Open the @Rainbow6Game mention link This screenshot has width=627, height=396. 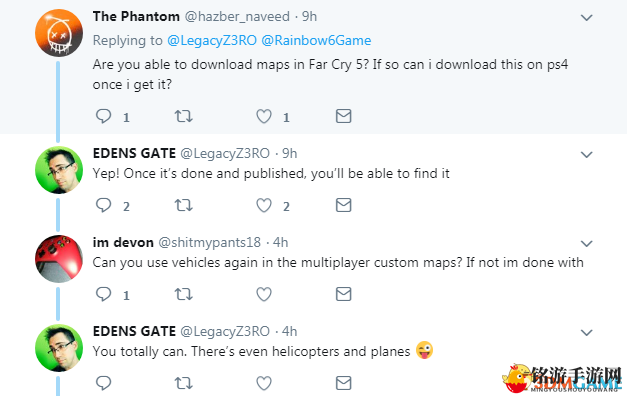click(x=316, y=40)
